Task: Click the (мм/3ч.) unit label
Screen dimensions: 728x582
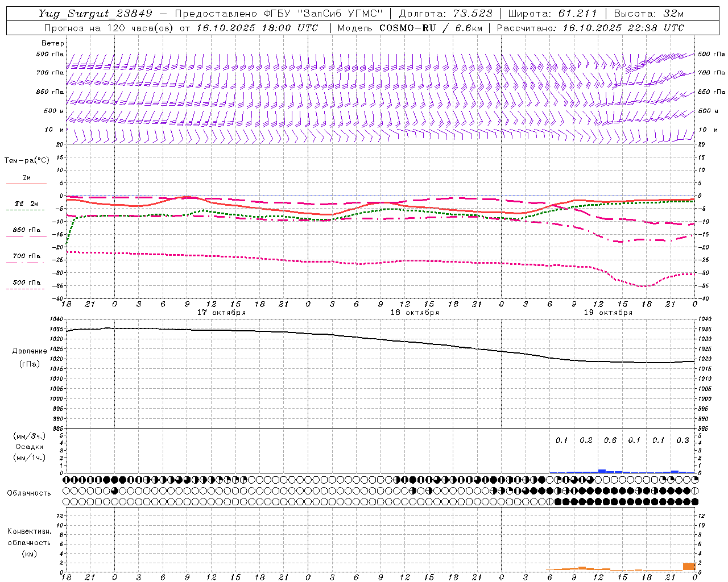Action: [x=30, y=436]
